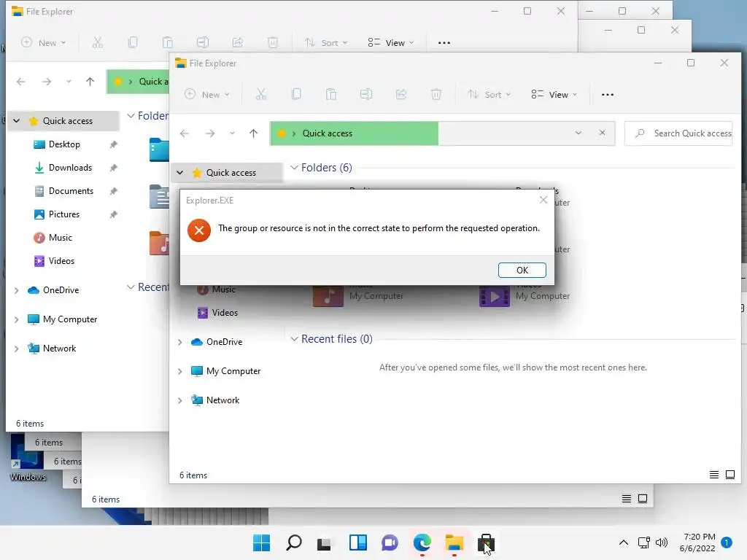Click Copy icon in front File Explorer toolbar
The width and height of the screenshot is (747, 560).
(296, 94)
